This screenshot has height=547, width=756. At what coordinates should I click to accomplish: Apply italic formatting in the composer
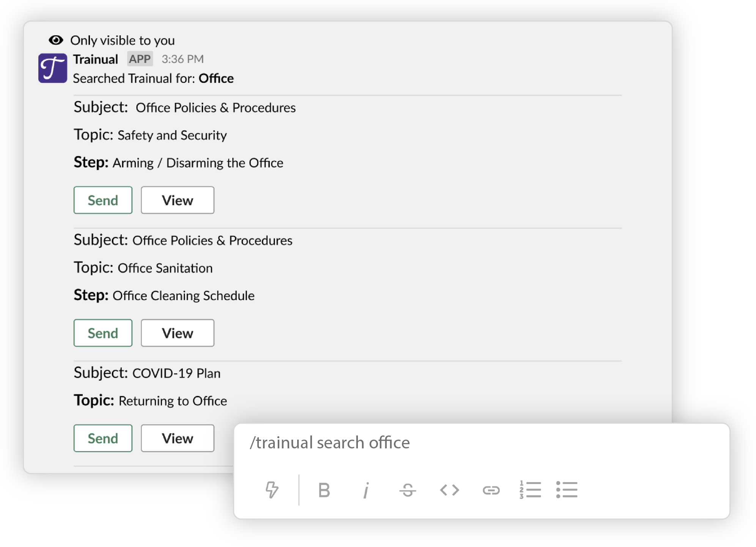365,490
